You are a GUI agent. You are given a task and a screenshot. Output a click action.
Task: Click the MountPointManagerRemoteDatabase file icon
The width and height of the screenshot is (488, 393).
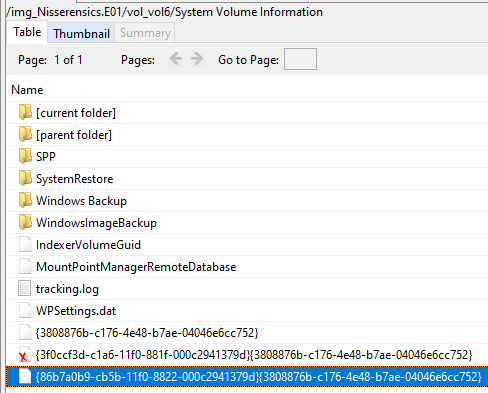[25, 266]
